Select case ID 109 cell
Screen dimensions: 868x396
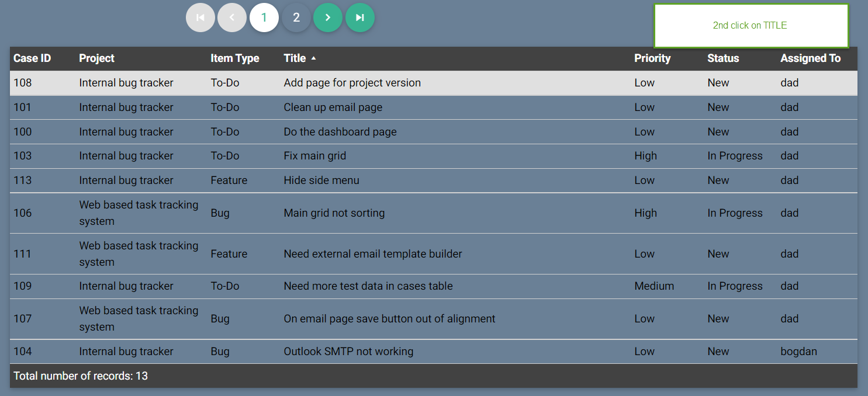click(23, 286)
